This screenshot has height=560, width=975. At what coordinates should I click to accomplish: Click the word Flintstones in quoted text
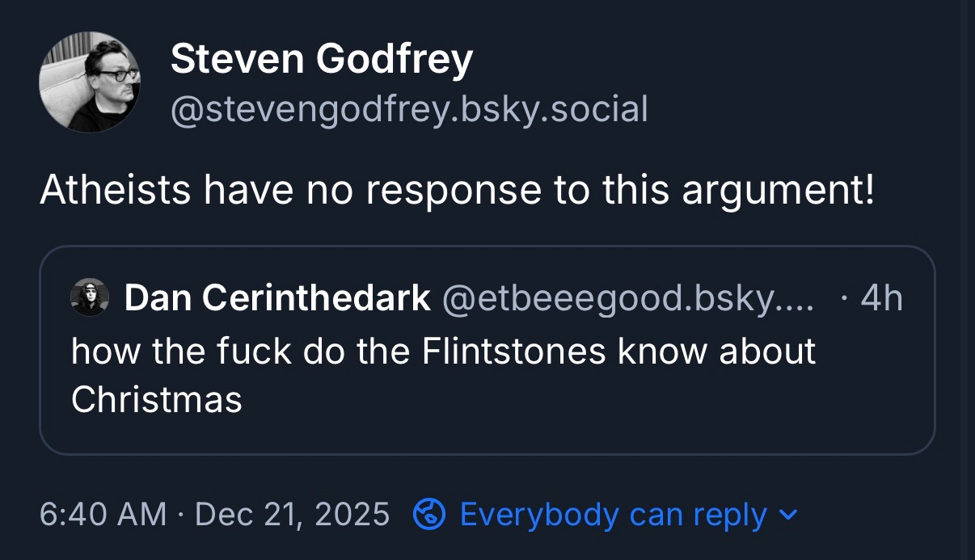(x=513, y=352)
